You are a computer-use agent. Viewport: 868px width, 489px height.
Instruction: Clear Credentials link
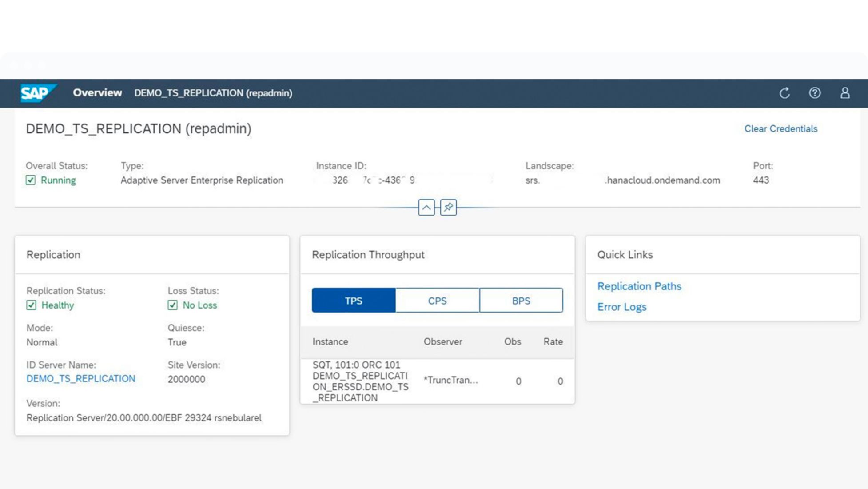(x=780, y=129)
